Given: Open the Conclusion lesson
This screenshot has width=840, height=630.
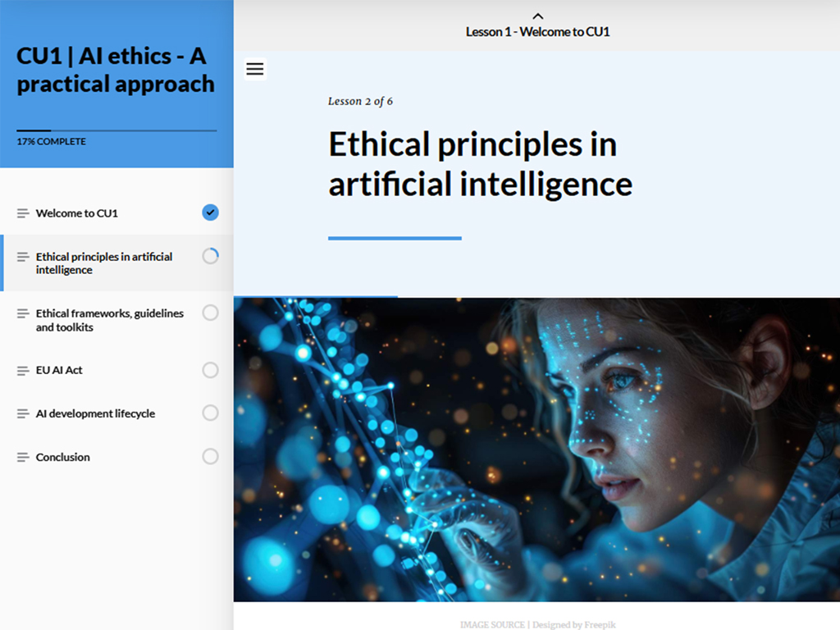Looking at the screenshot, I should click(63, 457).
